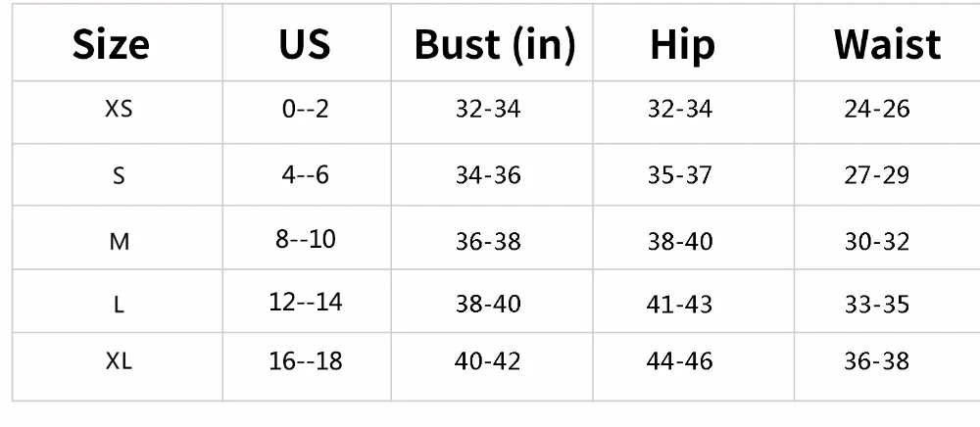The height and width of the screenshot is (427, 980).
Task: Select waist value 36-38
Action: coord(877,360)
